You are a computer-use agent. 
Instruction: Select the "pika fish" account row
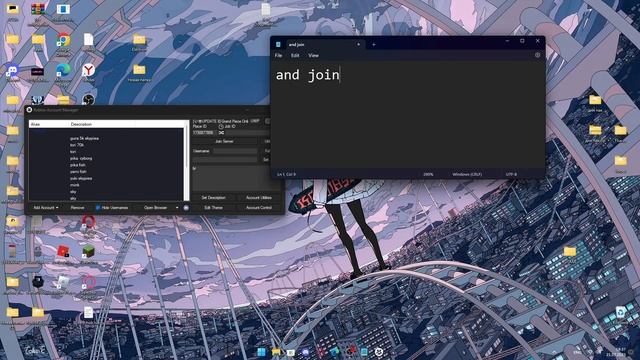tap(106, 165)
